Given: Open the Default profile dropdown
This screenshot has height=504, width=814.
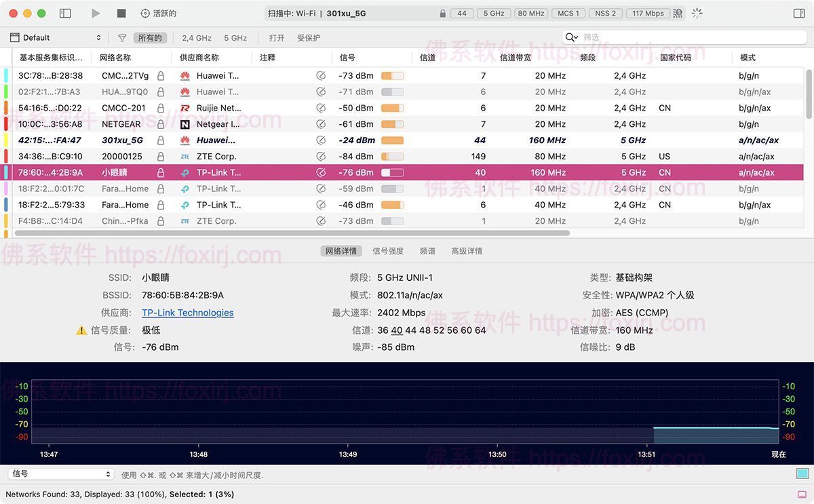Looking at the screenshot, I should click(56, 38).
